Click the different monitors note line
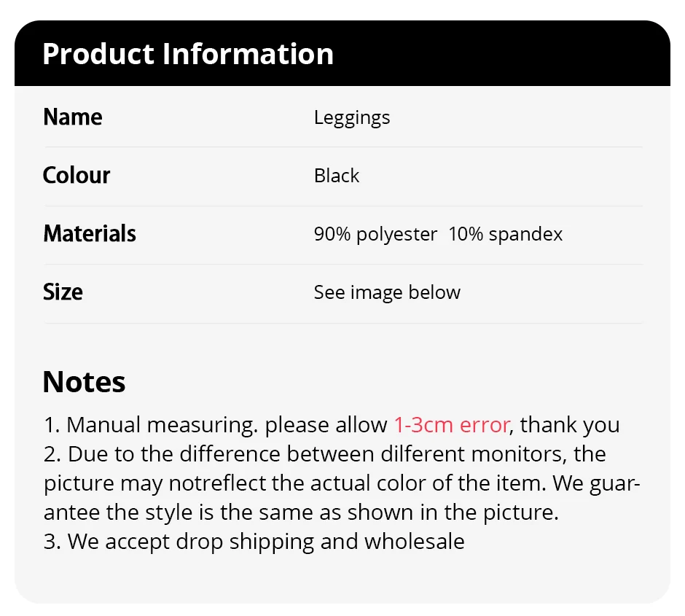Viewport: 685px width, 616px height. pyautogui.click(x=324, y=454)
